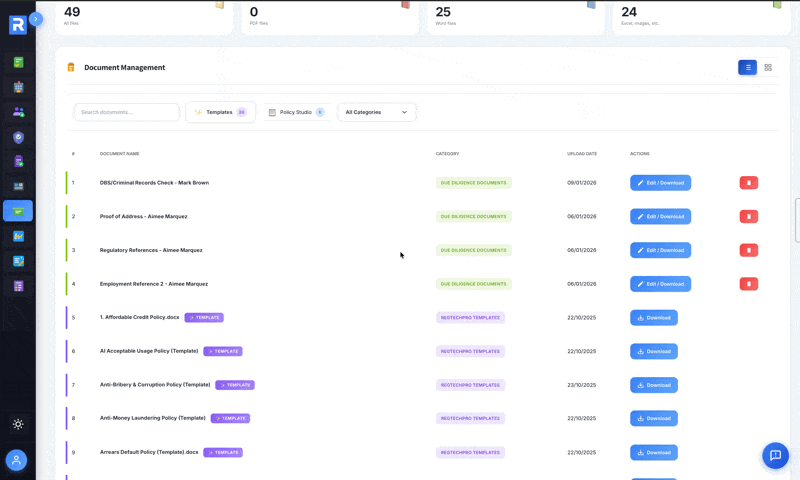
Task: Click the 25 Word files stat card
Action: (x=515, y=17)
